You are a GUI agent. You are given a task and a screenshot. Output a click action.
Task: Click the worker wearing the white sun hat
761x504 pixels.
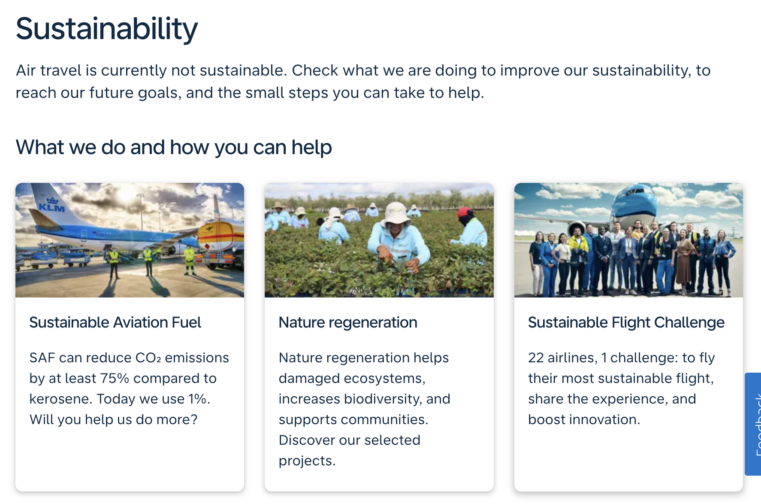coord(397,237)
